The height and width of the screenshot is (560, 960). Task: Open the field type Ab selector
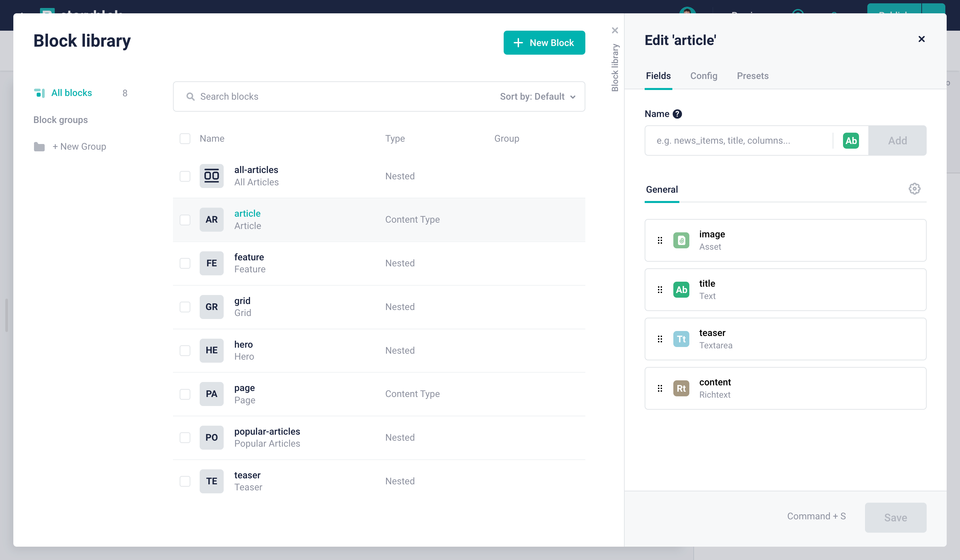coord(851,141)
